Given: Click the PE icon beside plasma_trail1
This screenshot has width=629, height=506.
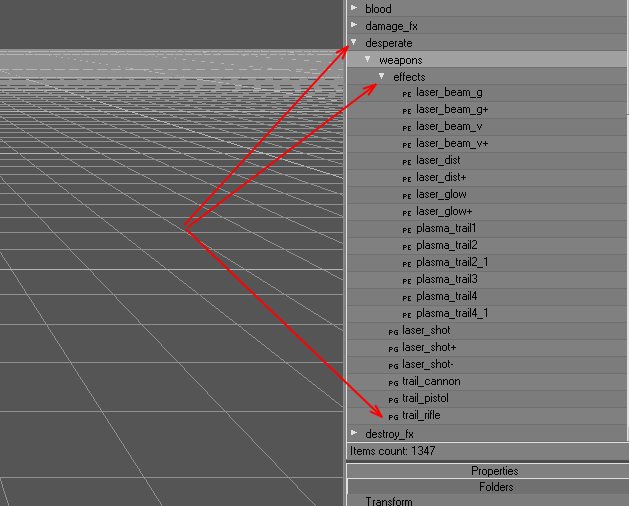Looking at the screenshot, I should [407, 230].
